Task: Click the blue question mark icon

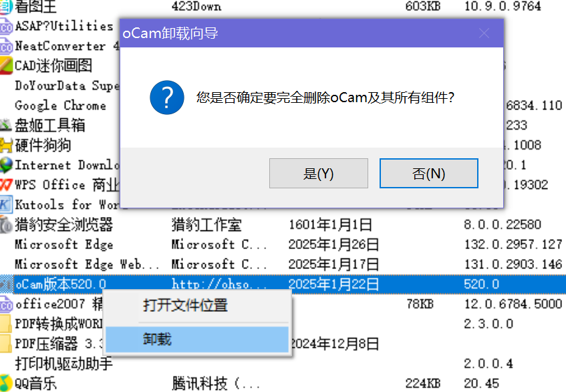Action: click(167, 97)
